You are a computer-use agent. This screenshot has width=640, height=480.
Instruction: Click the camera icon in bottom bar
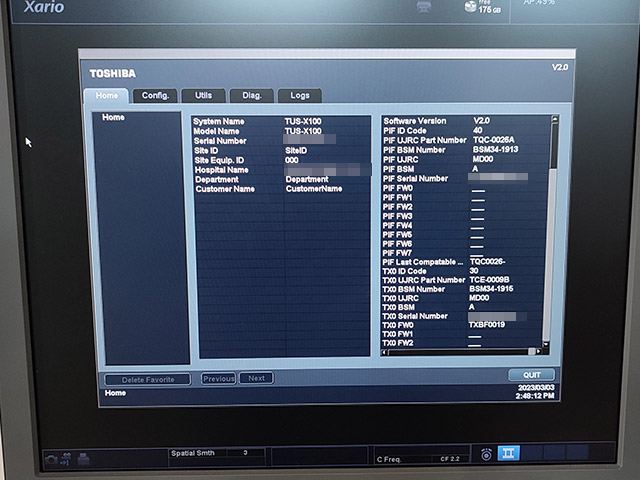(x=51, y=460)
